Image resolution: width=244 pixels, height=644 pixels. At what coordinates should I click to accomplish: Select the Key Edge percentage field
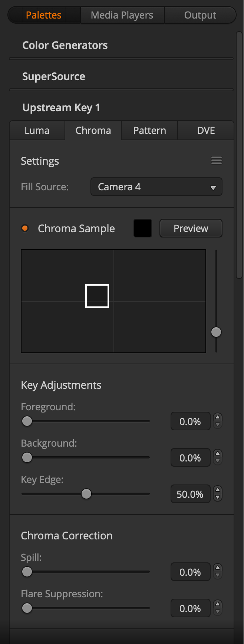(190, 494)
